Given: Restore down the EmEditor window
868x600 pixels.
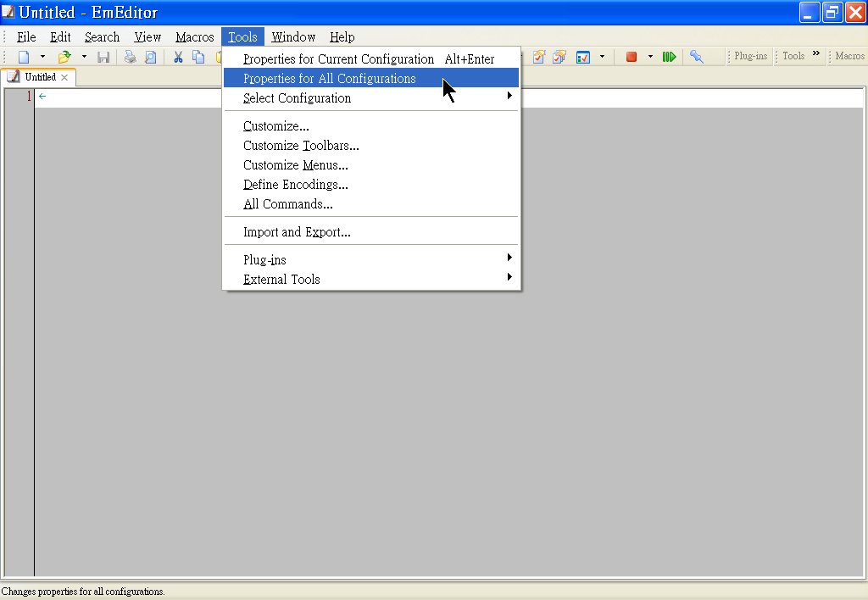Looking at the screenshot, I should 832,12.
